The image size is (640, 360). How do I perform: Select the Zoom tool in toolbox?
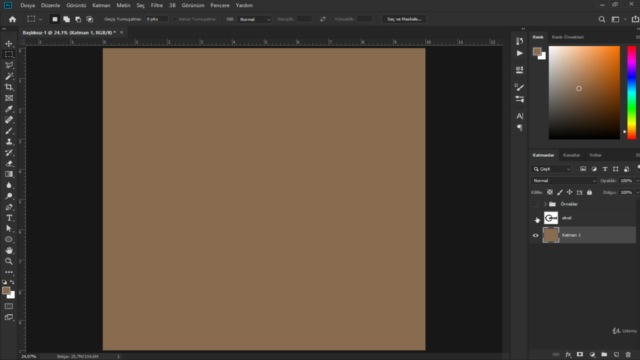click(9, 261)
